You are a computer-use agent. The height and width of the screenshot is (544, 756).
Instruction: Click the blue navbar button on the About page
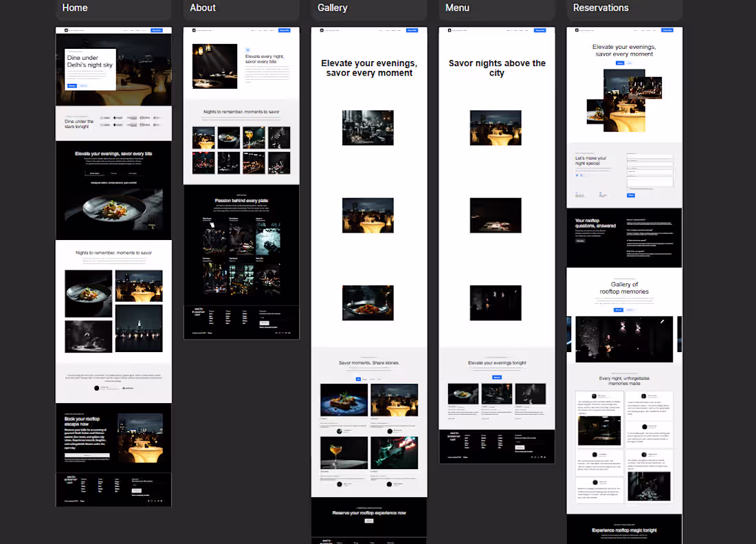click(x=285, y=30)
